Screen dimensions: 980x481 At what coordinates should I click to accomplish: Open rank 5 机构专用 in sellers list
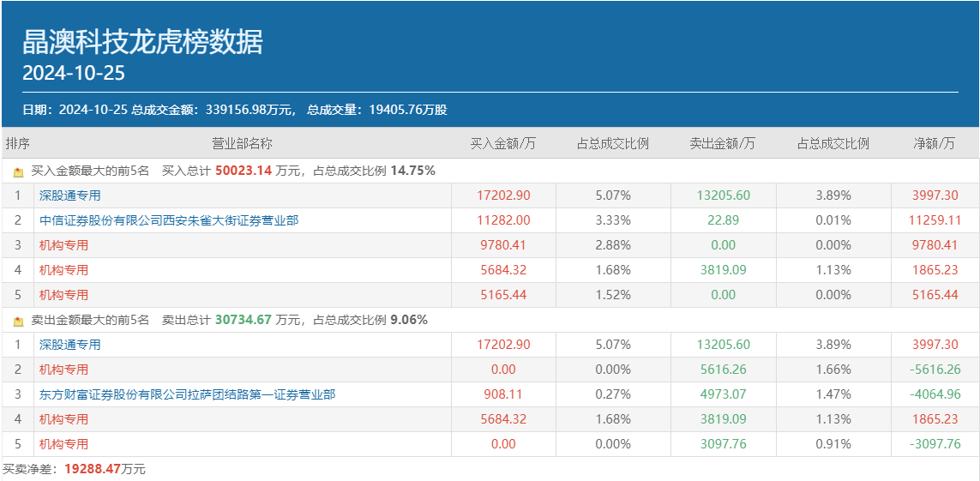tap(63, 444)
